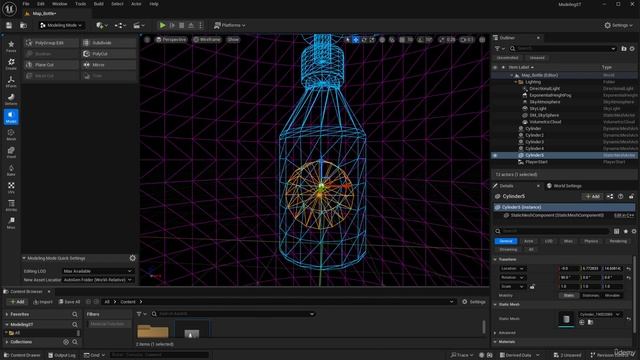The width and height of the screenshot is (640, 360).
Task: Collapse Modeling Mode Quick Settings section
Action: coord(24,258)
